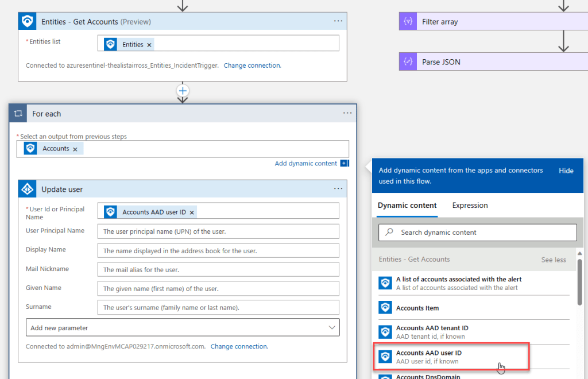
Task: Open the Update user ellipsis menu
Action: pyautogui.click(x=338, y=189)
